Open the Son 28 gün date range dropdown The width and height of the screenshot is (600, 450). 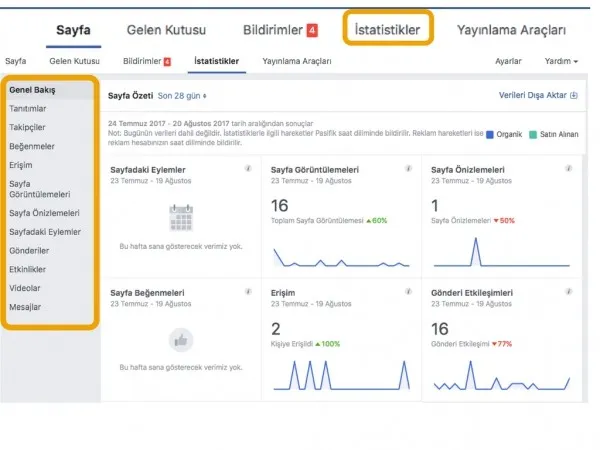tap(182, 96)
